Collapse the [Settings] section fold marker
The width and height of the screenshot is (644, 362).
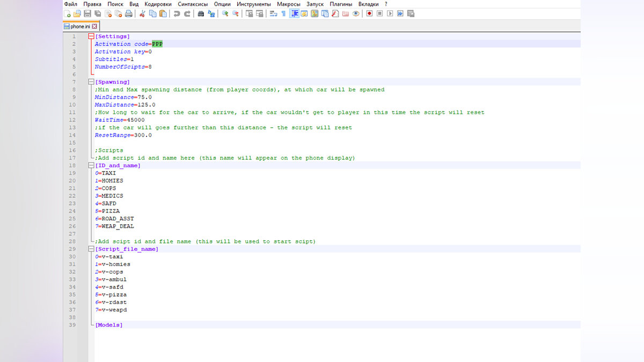click(91, 36)
